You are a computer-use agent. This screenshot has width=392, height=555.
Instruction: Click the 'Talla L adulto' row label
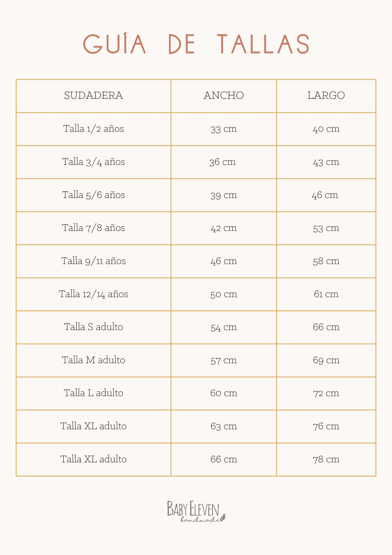94,393
